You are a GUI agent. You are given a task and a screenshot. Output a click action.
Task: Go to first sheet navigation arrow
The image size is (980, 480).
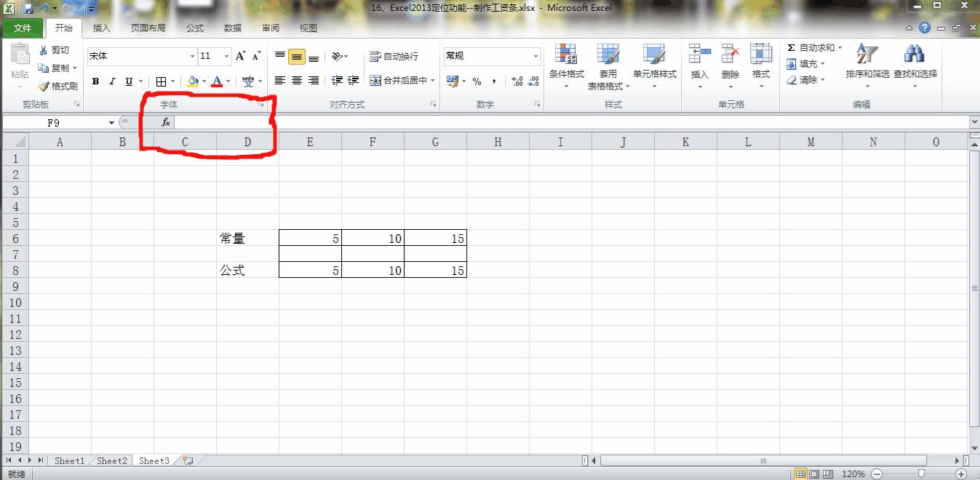(9, 460)
